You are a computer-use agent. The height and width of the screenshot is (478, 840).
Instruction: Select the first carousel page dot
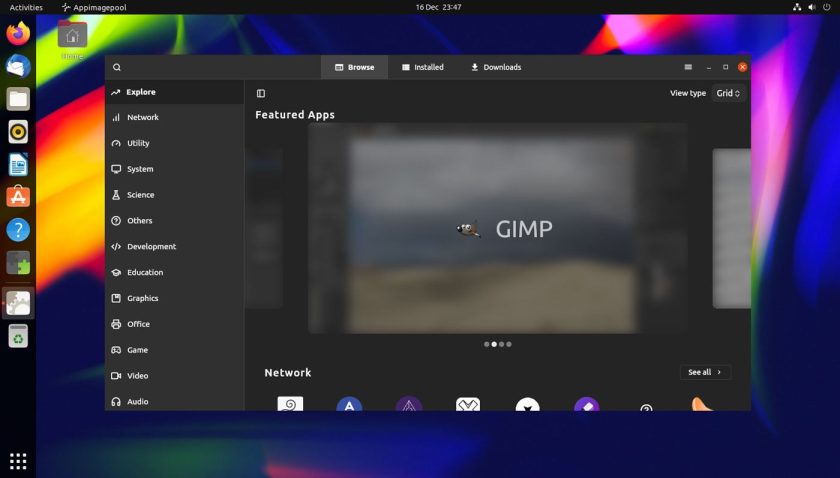click(x=486, y=345)
